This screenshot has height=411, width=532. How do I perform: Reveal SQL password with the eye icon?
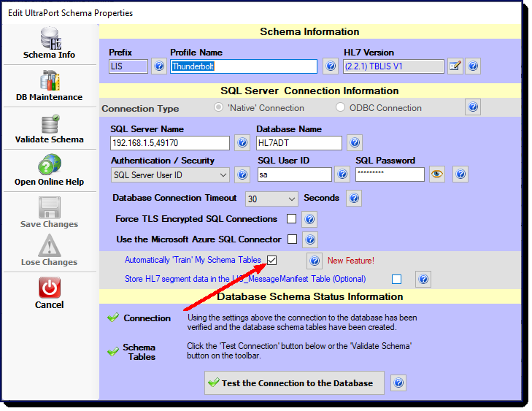click(x=436, y=174)
